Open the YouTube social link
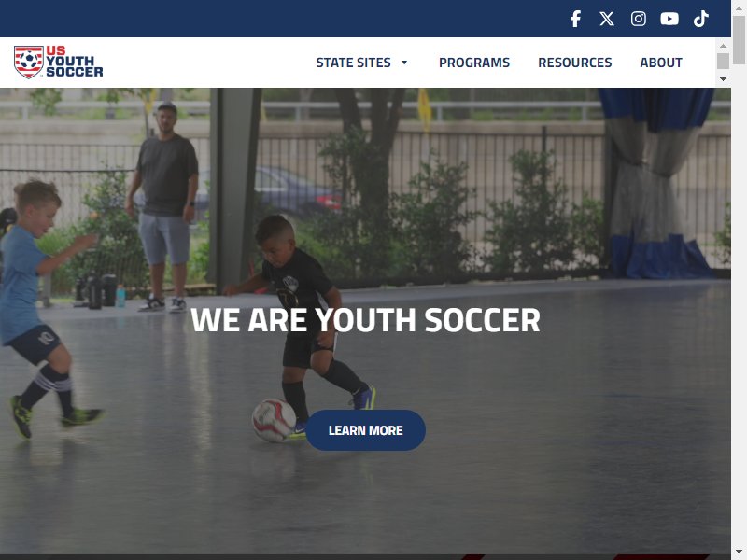 tap(669, 19)
